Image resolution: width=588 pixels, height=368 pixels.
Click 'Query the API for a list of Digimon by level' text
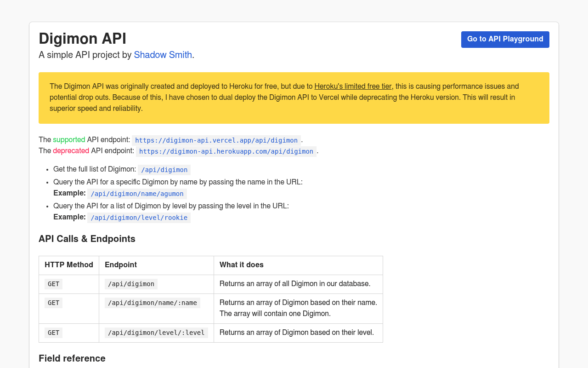tap(171, 206)
